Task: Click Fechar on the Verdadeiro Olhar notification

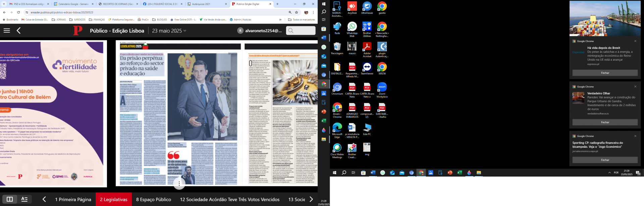Action: (605, 122)
